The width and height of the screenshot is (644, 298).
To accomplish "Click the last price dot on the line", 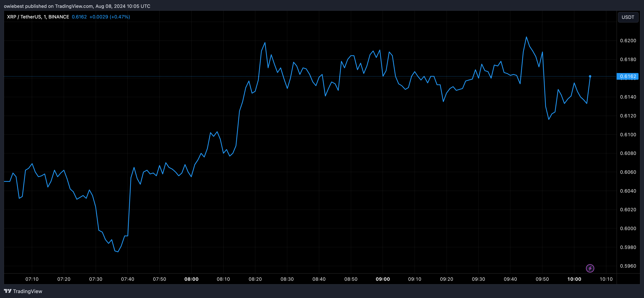I will click(x=590, y=76).
